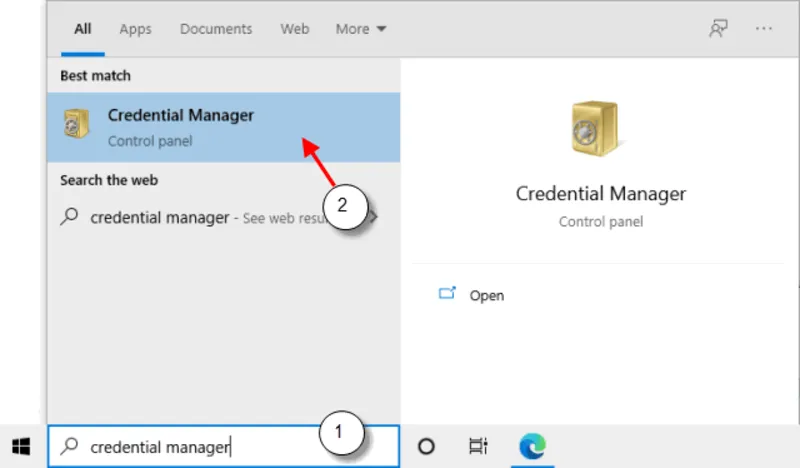Expand the web result with its chevron arrow
Image resolution: width=800 pixels, height=468 pixels.
(375, 217)
